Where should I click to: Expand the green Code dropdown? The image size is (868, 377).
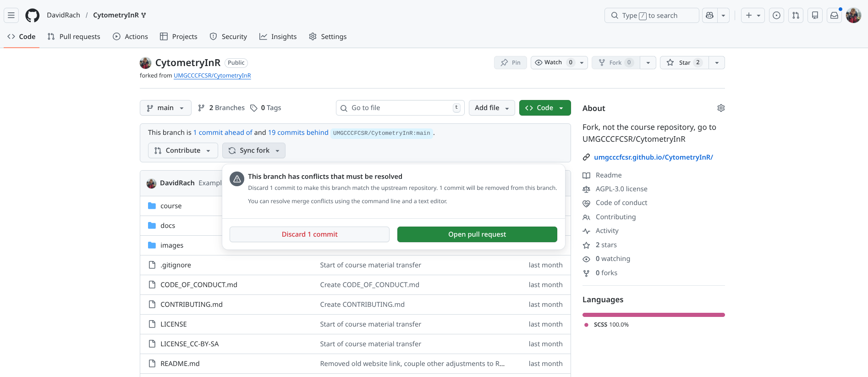pos(544,108)
